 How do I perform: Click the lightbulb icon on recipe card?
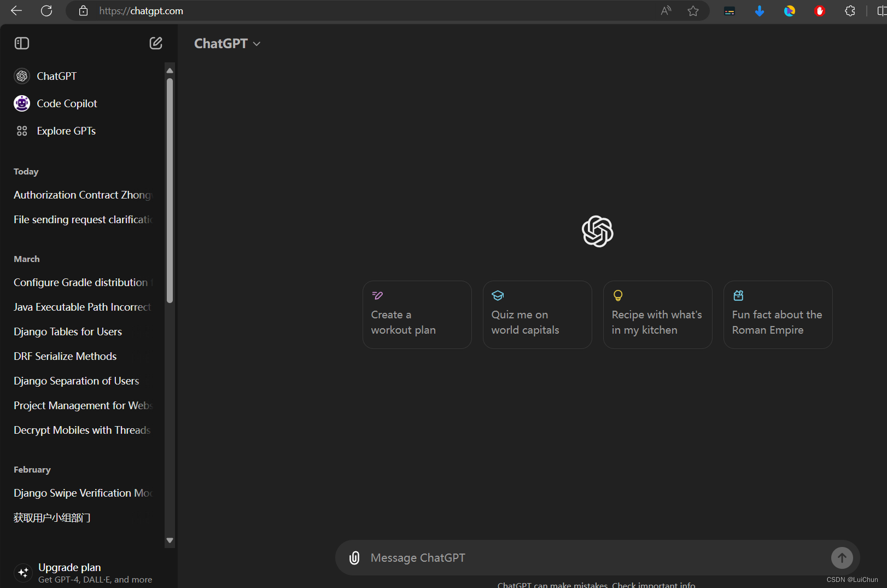coord(618,295)
